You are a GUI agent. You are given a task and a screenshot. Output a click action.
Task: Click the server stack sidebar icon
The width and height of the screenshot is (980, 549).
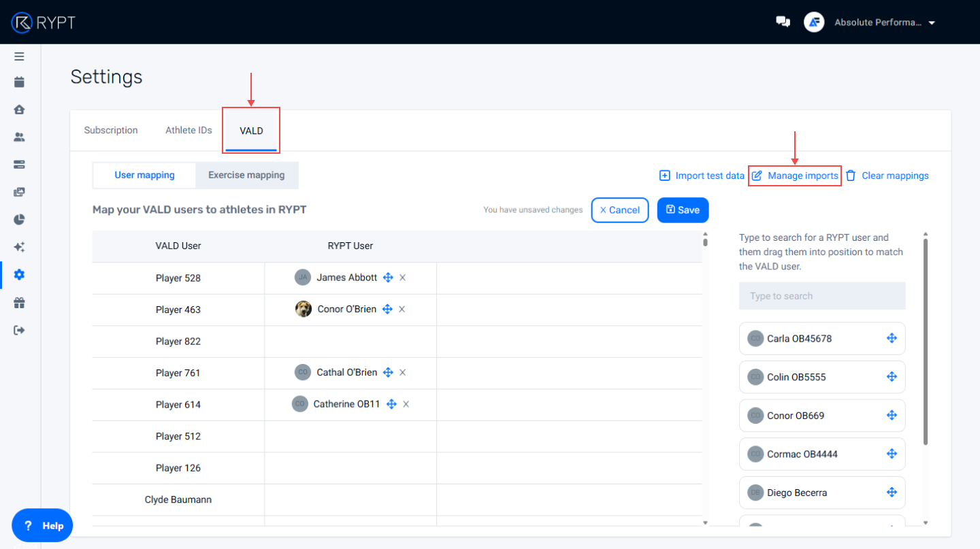point(19,164)
